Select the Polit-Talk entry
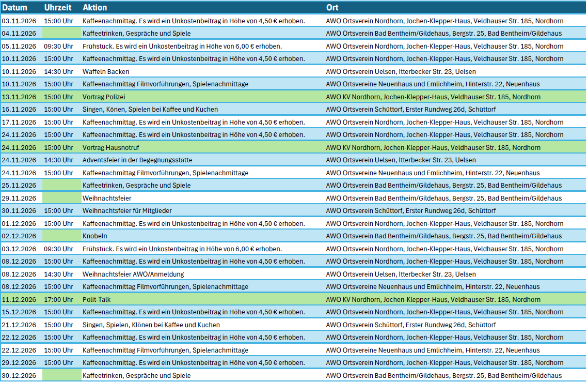 coord(97,299)
